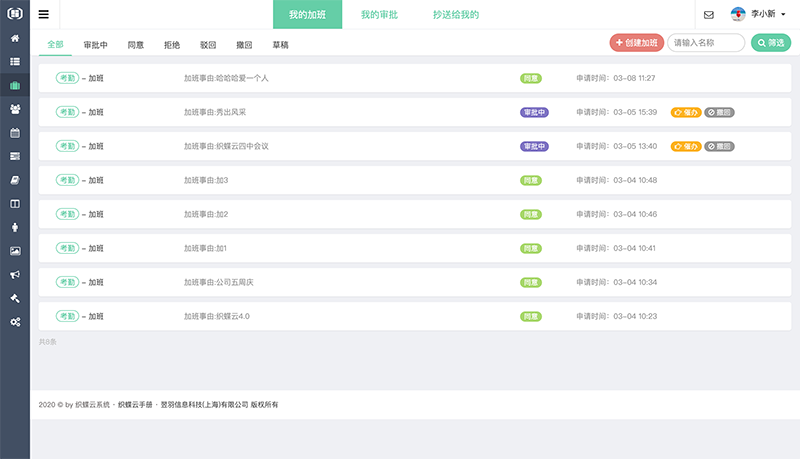Click 催办 button for 织蝶云四中会议 row
This screenshot has width=800, height=459.
(x=686, y=146)
